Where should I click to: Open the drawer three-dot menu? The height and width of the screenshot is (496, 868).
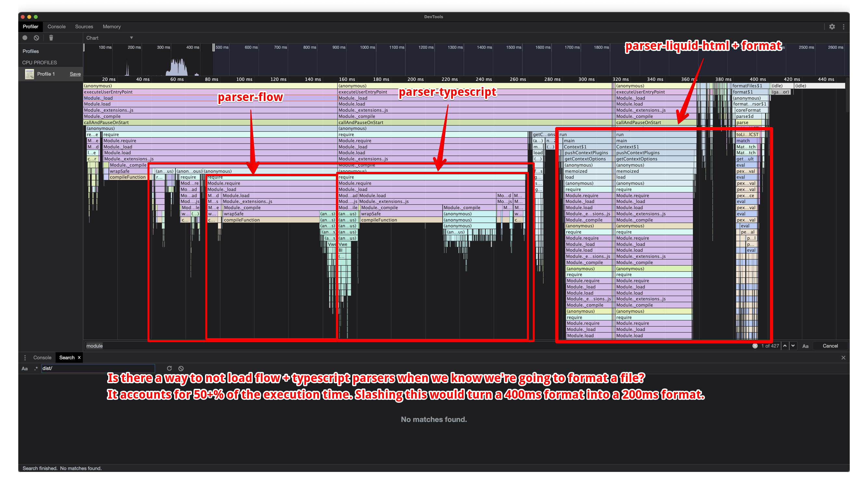tap(25, 358)
